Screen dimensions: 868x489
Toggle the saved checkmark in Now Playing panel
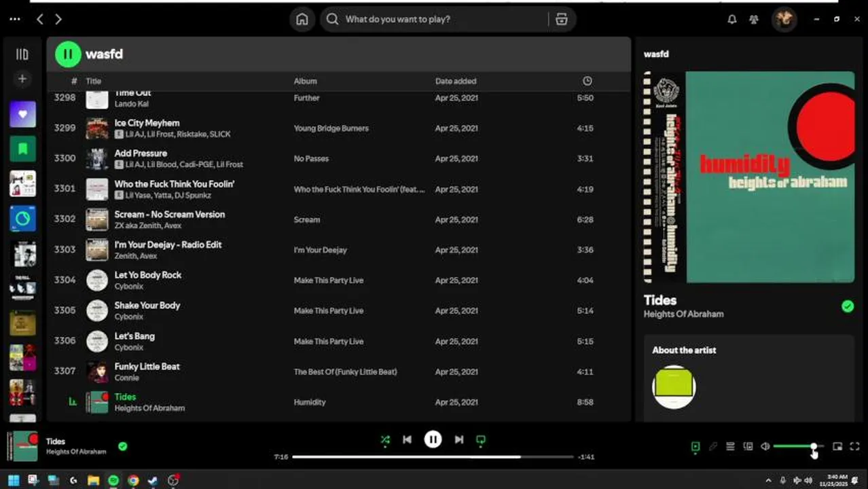[x=848, y=306]
